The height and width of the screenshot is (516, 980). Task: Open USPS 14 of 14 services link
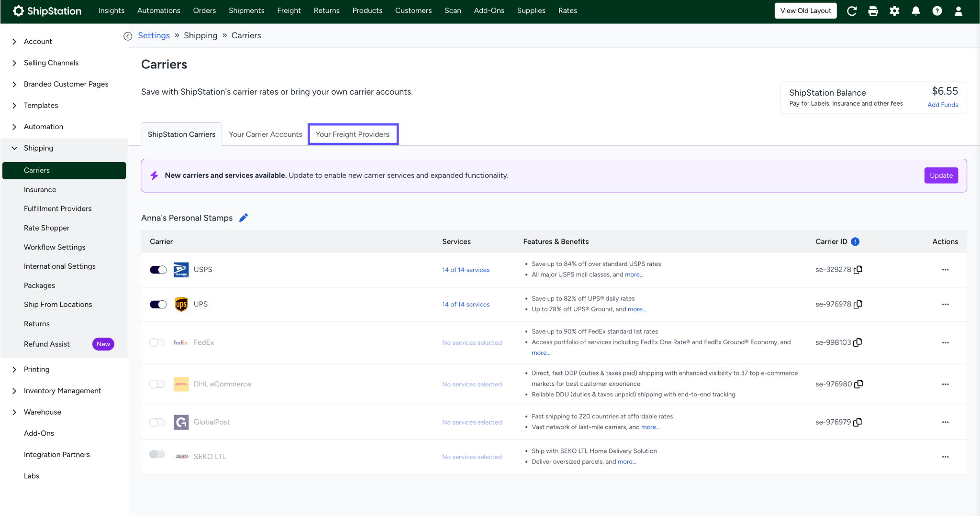click(x=466, y=270)
